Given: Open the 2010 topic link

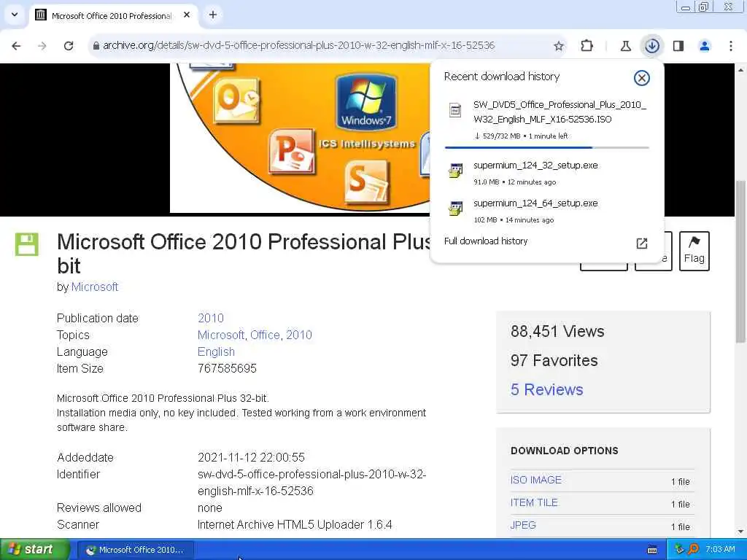Looking at the screenshot, I should pos(298,335).
